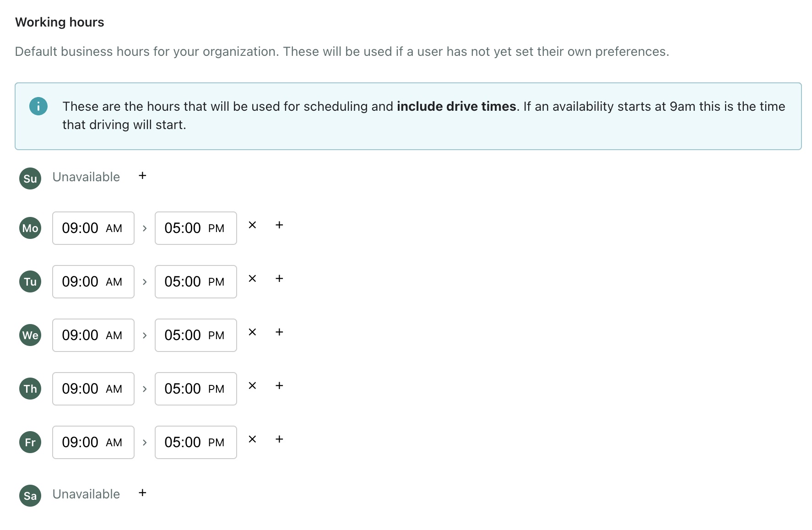Click the Wednesday day badge
Image resolution: width=812 pixels, height=530 pixels.
click(x=30, y=335)
